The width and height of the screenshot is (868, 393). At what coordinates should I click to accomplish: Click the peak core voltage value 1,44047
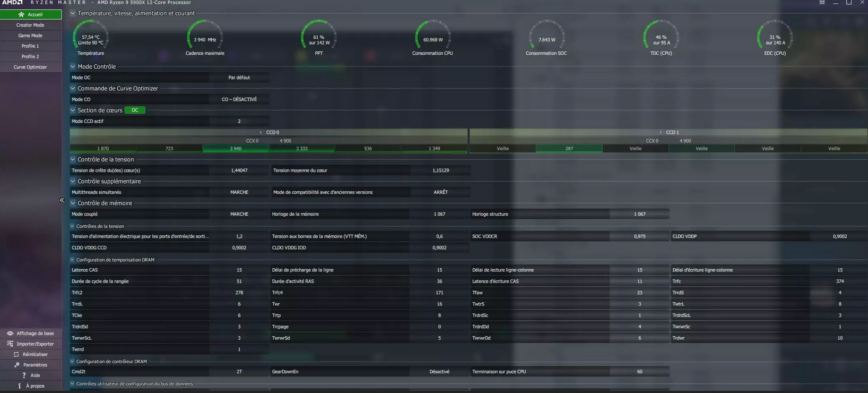[x=239, y=170]
